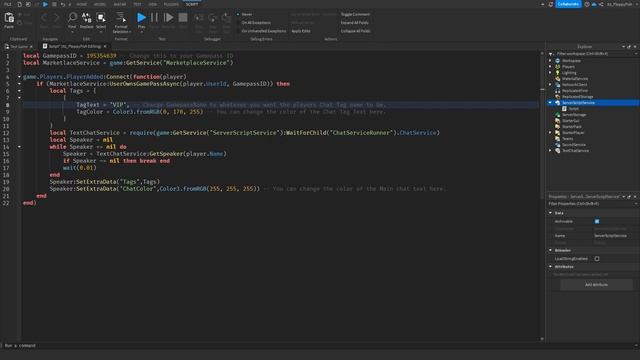
Task: Click quick-access Undo icon in title bar
Action: coord(62,4)
